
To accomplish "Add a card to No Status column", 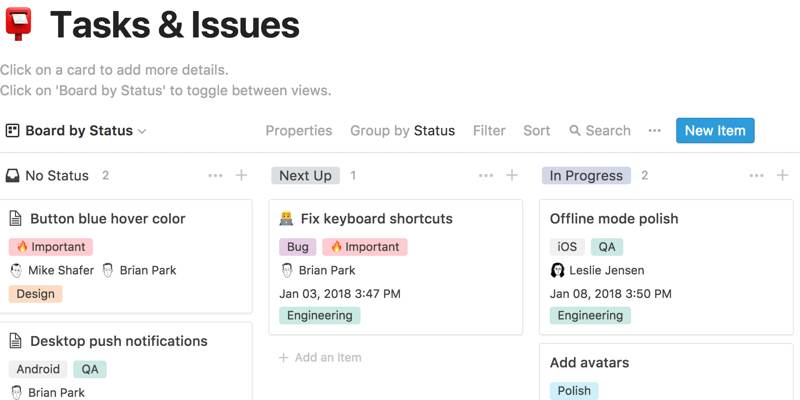I will tap(241, 176).
